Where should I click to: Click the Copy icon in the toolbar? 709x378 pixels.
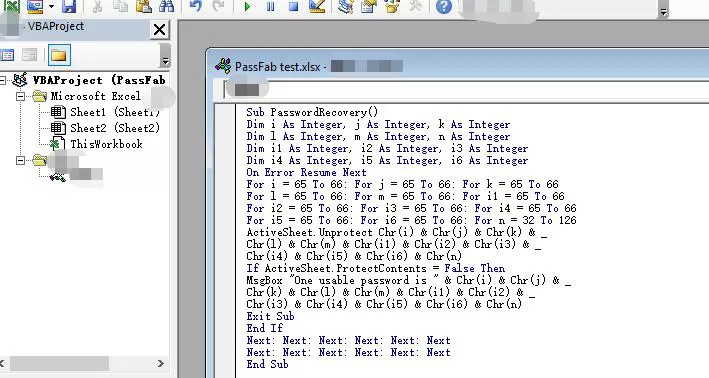[x=120, y=6]
